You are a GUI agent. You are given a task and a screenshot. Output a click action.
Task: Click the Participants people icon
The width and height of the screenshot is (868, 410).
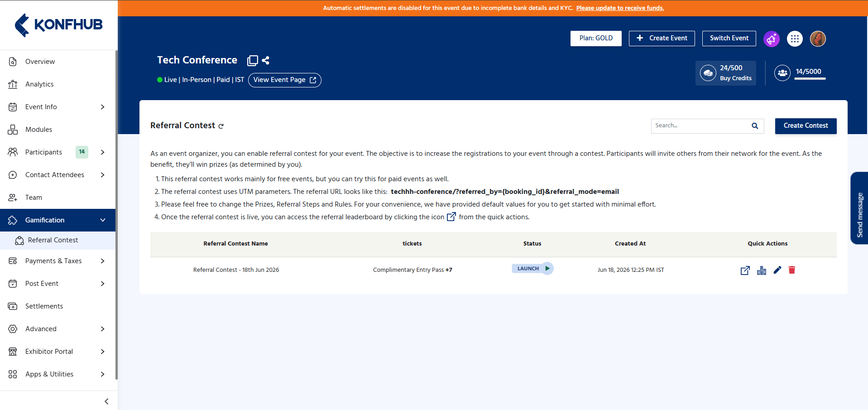pos(13,152)
